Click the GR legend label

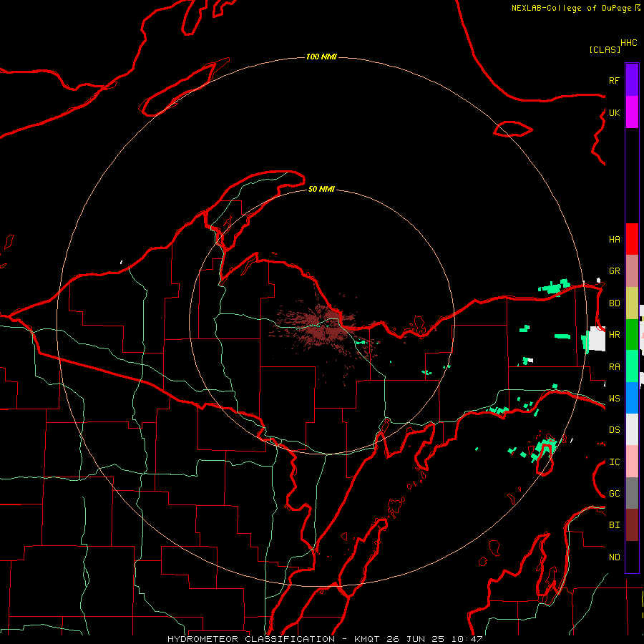pos(614,271)
